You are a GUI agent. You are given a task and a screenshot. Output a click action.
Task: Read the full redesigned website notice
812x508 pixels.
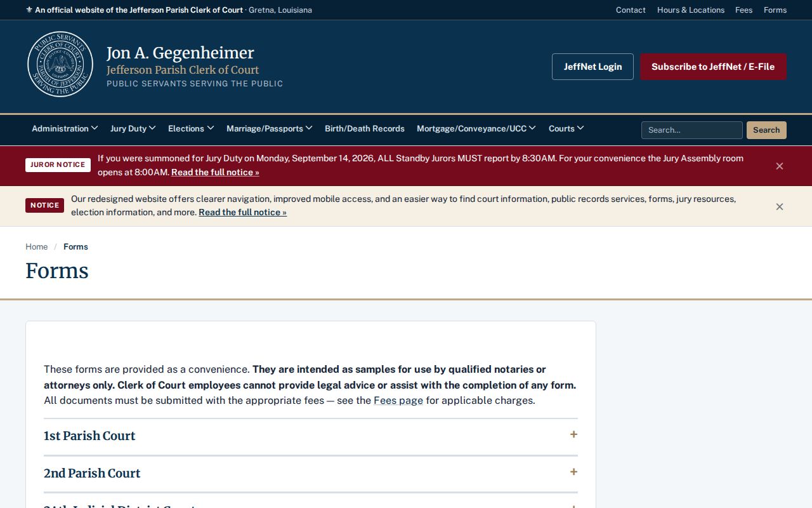(x=242, y=212)
